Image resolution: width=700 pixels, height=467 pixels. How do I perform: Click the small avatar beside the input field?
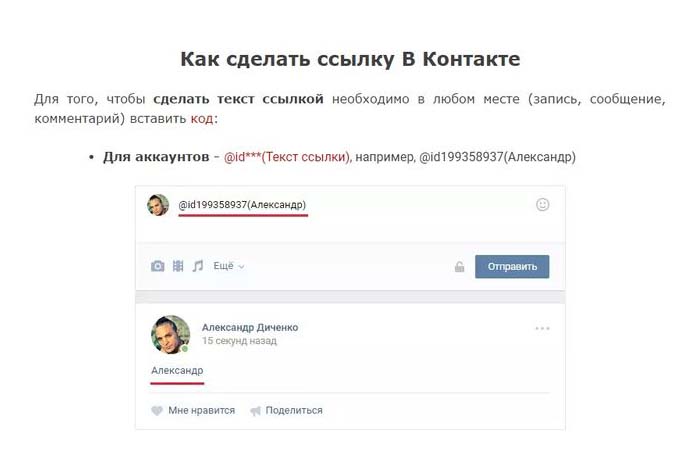point(158,205)
